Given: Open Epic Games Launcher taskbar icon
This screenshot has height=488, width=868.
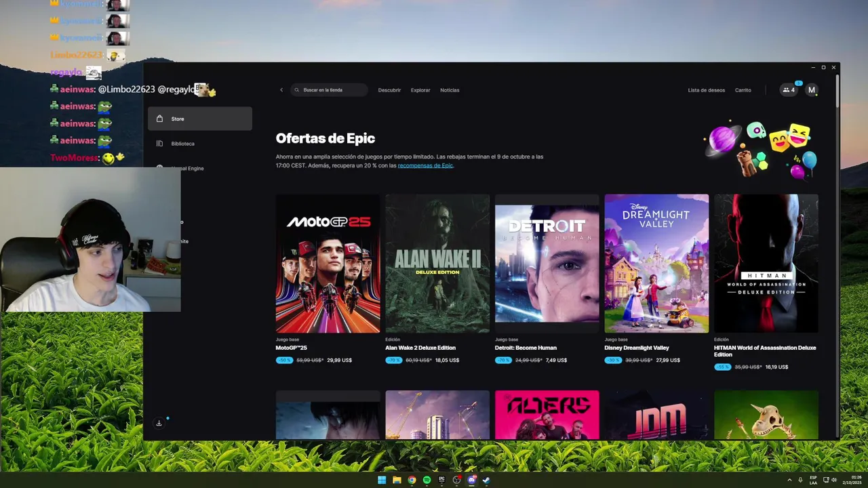Looking at the screenshot, I should [x=441, y=480].
